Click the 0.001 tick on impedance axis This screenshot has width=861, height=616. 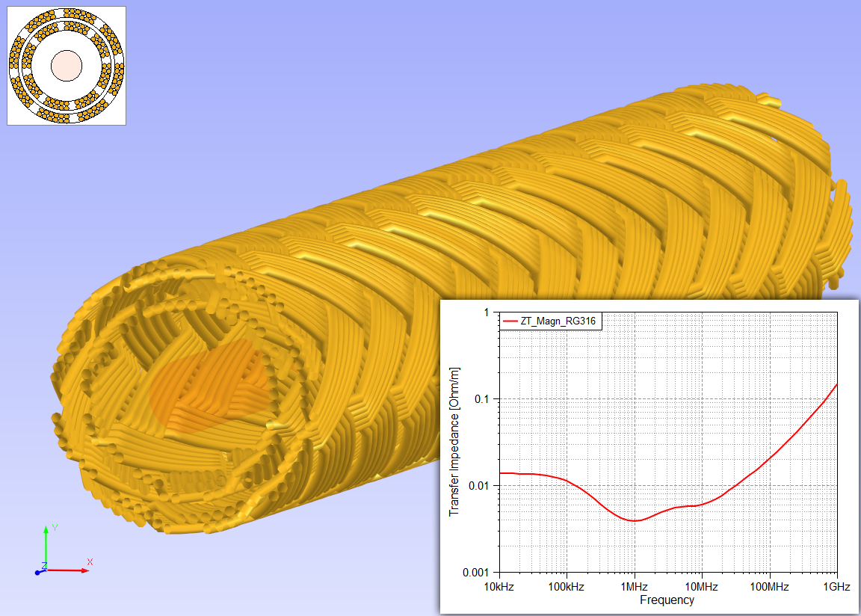pyautogui.click(x=474, y=573)
